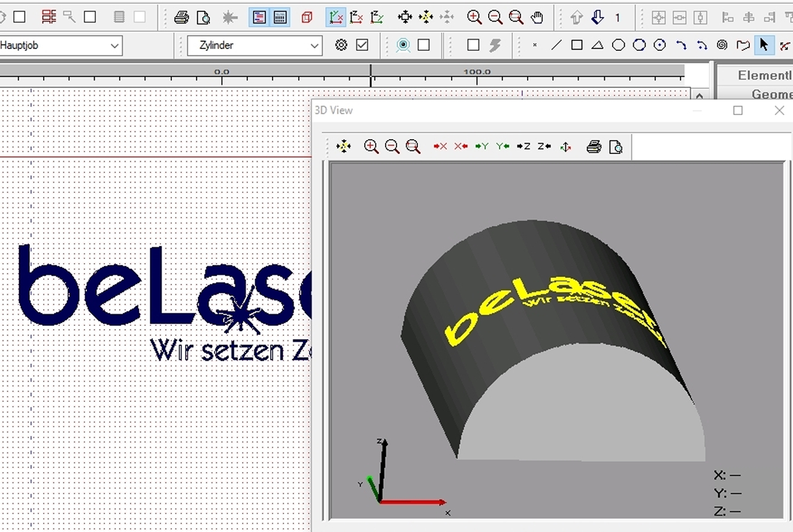Choose the line drawing tool
This screenshot has height=532, width=793.
point(556,45)
